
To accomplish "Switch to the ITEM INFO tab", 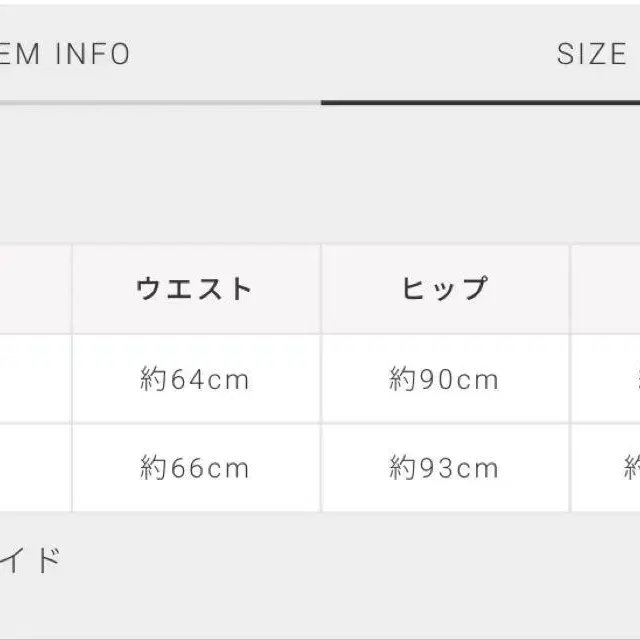I will tap(65, 54).
